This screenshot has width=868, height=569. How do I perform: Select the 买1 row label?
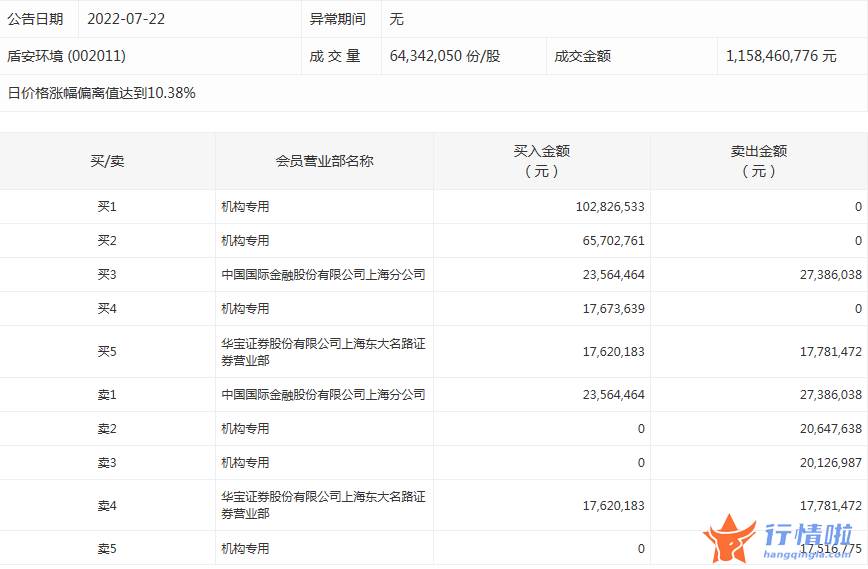(107, 206)
